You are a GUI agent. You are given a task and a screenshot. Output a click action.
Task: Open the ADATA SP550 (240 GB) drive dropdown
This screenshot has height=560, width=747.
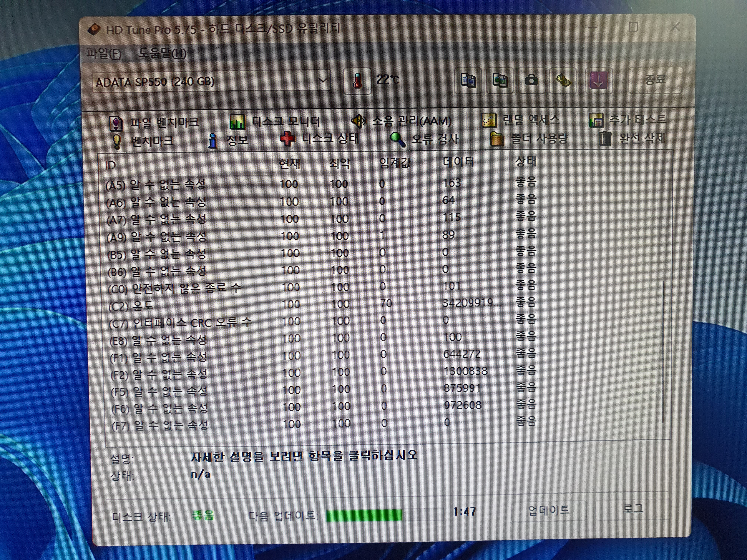coord(211,81)
